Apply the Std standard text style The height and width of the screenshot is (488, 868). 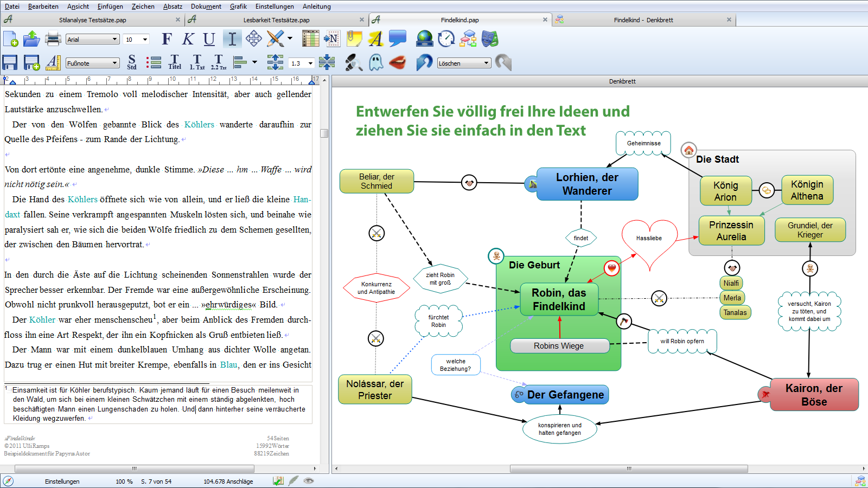pyautogui.click(x=132, y=63)
